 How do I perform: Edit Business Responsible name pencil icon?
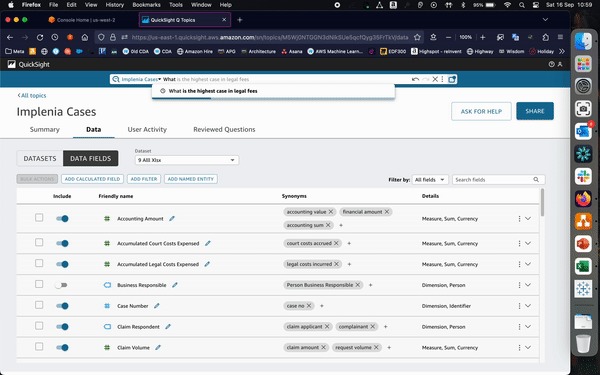click(175, 285)
